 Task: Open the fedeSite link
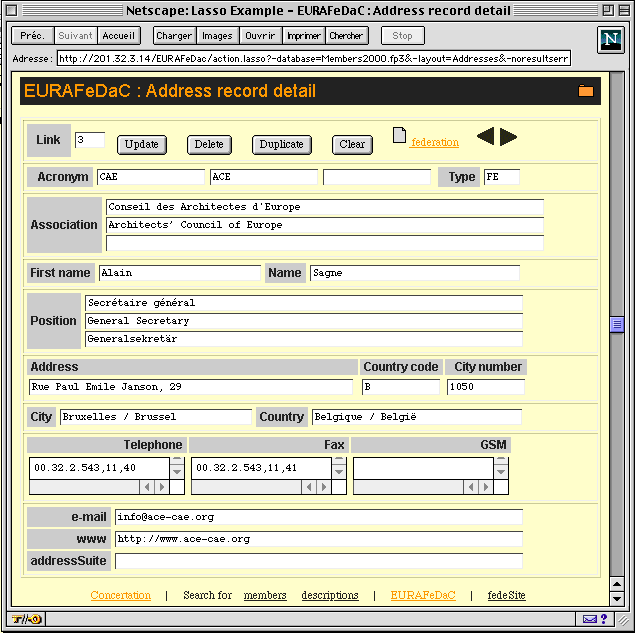tap(507, 595)
